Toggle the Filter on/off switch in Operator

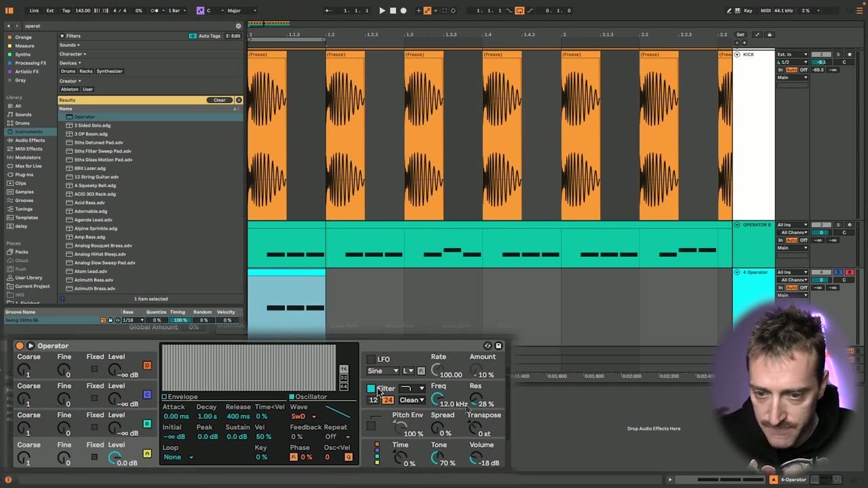pyautogui.click(x=371, y=388)
